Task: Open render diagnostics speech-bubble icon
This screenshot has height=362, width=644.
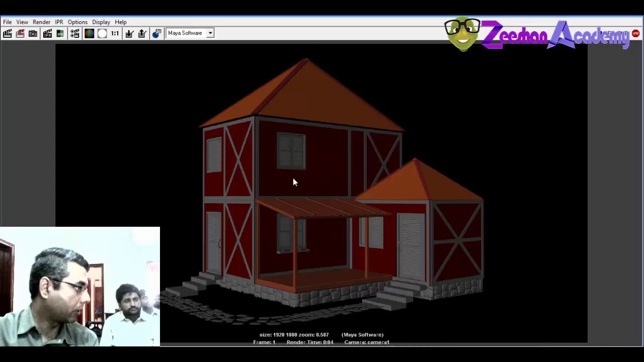Action: tap(156, 33)
